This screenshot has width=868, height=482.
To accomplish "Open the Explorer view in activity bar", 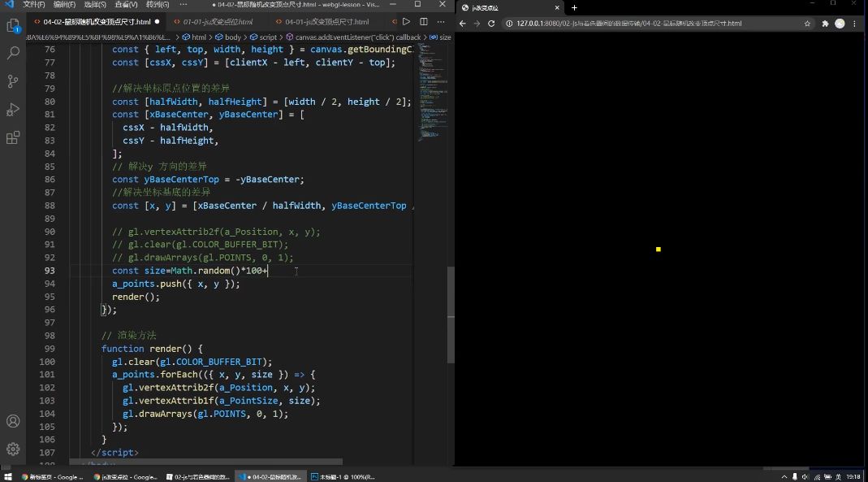I will point(13,25).
